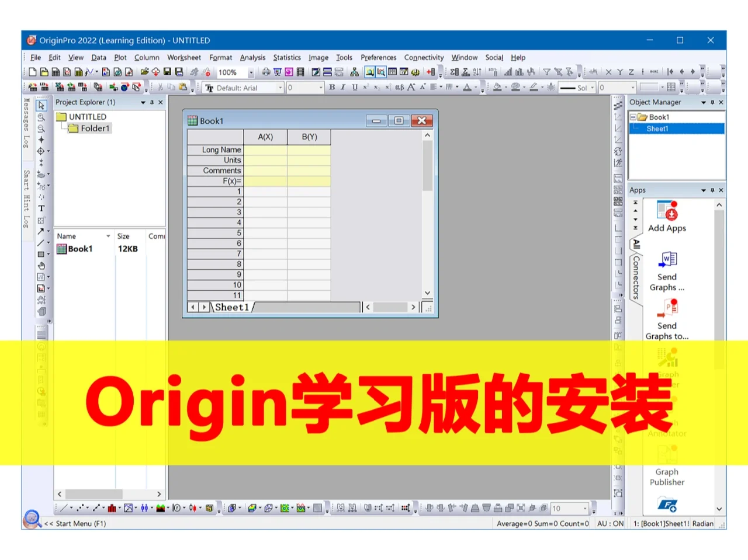This screenshot has width=748, height=560.
Task: Open the Messages Log side tab
Action: pos(26,123)
